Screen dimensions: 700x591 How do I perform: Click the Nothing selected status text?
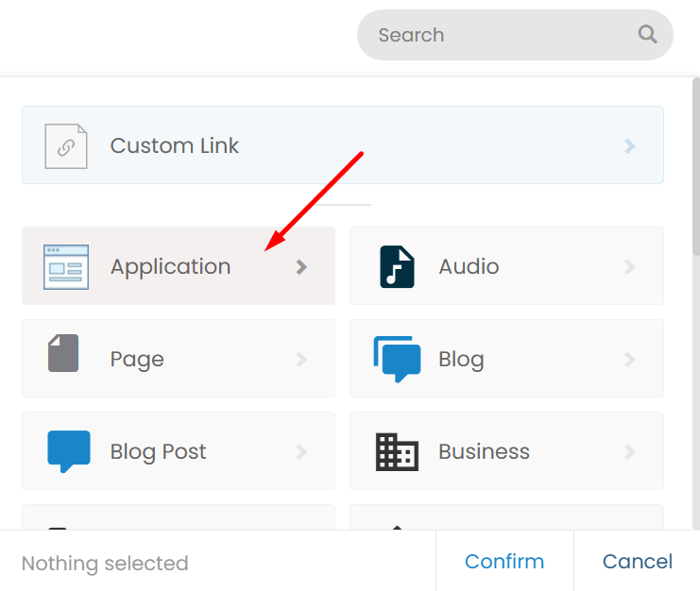point(105,564)
